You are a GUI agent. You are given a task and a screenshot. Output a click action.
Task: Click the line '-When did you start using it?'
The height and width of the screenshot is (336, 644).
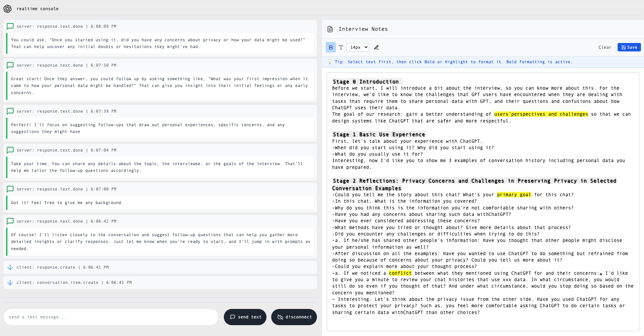click(x=413, y=148)
